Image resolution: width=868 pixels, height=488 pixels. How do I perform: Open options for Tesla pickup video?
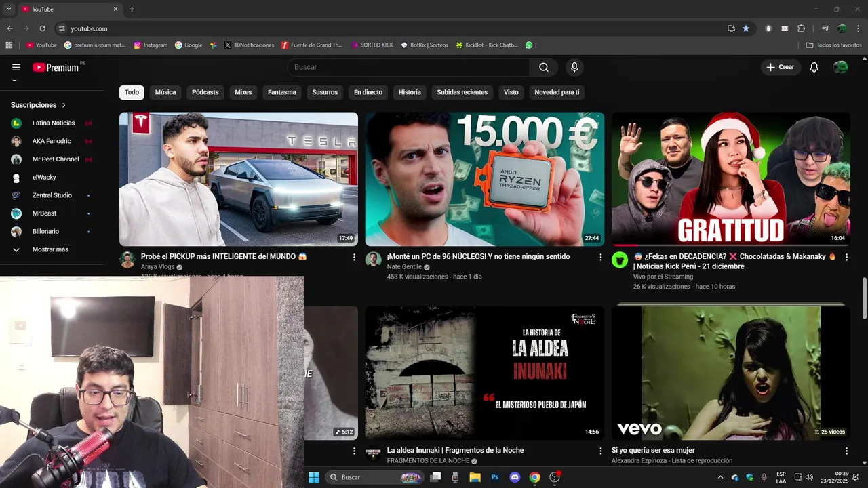354,257
